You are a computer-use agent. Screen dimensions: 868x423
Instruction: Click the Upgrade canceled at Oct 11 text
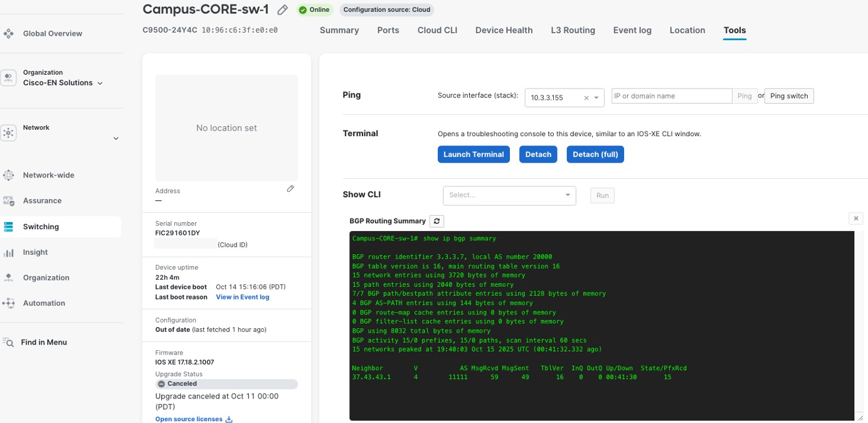[x=217, y=401]
